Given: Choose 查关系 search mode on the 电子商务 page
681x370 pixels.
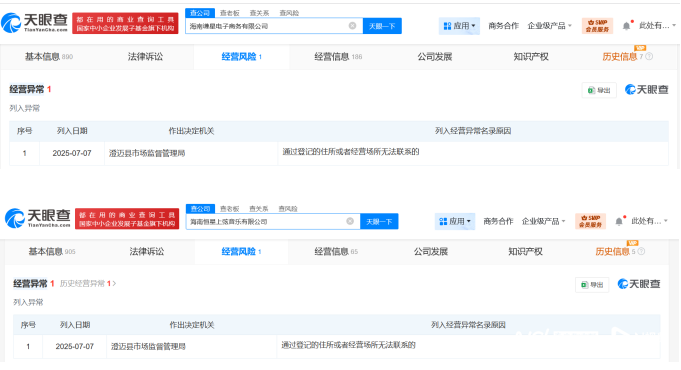Looking at the screenshot, I should 259,13.
